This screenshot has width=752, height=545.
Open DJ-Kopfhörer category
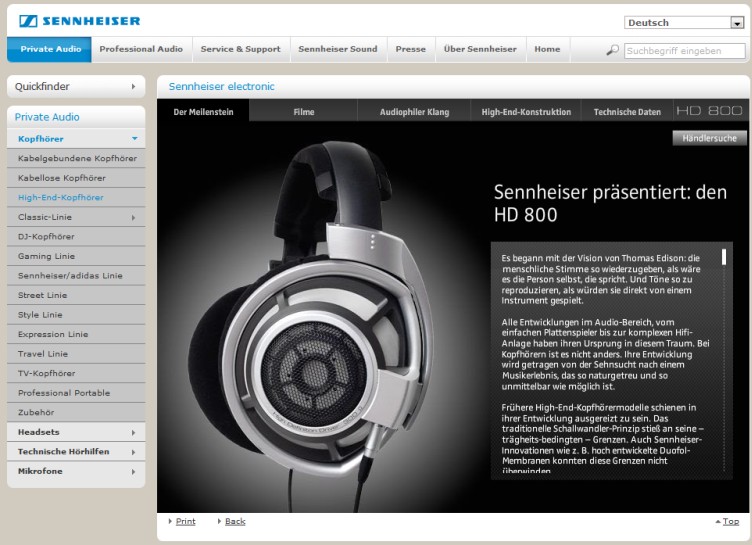tap(76, 237)
